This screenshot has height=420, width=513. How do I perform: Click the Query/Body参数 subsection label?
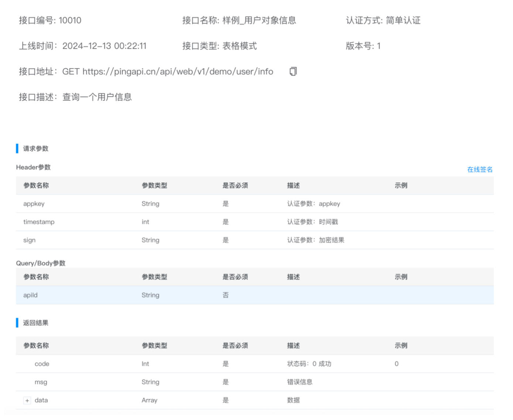tap(41, 263)
